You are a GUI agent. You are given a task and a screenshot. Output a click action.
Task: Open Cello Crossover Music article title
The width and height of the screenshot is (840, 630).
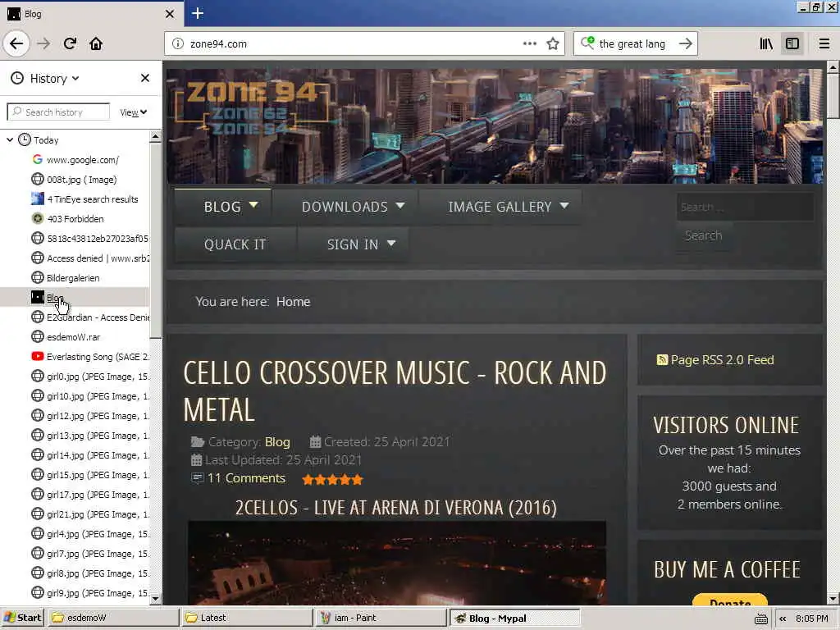click(x=395, y=391)
